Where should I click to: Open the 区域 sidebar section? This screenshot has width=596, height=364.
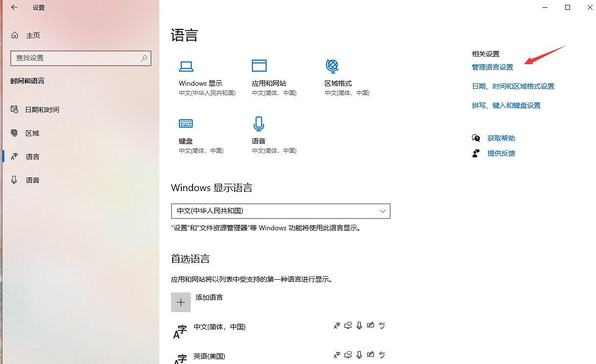click(32, 133)
